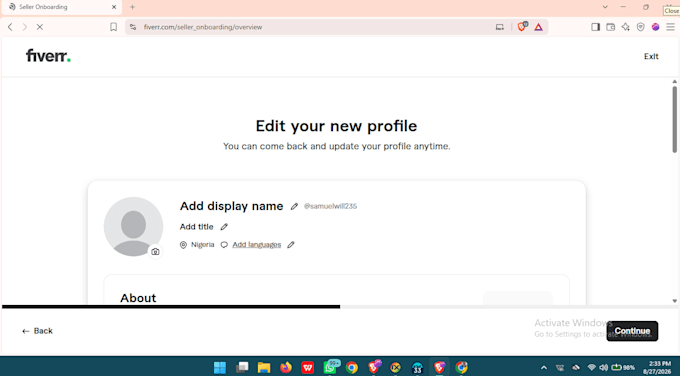680x376 pixels.
Task: Open Wi-Fi network tray icon
Action: [x=591, y=368]
